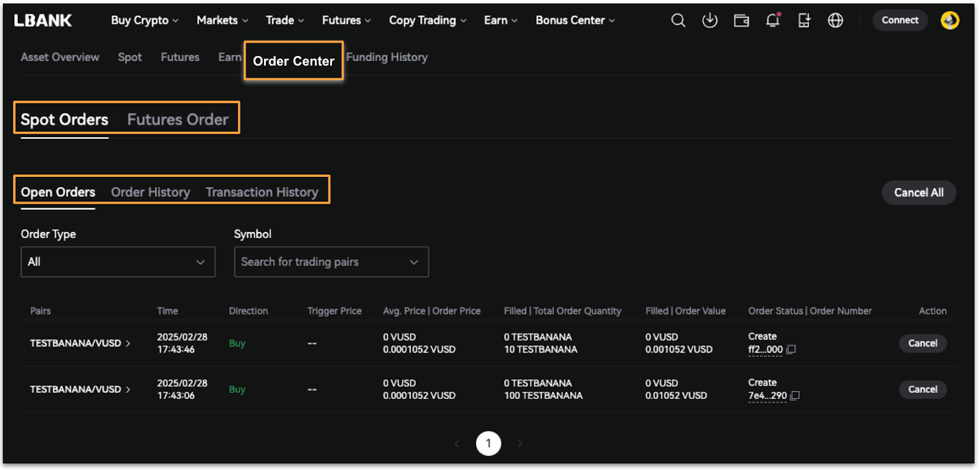Cancel the 100 TESTBANANA order

pos(922,389)
